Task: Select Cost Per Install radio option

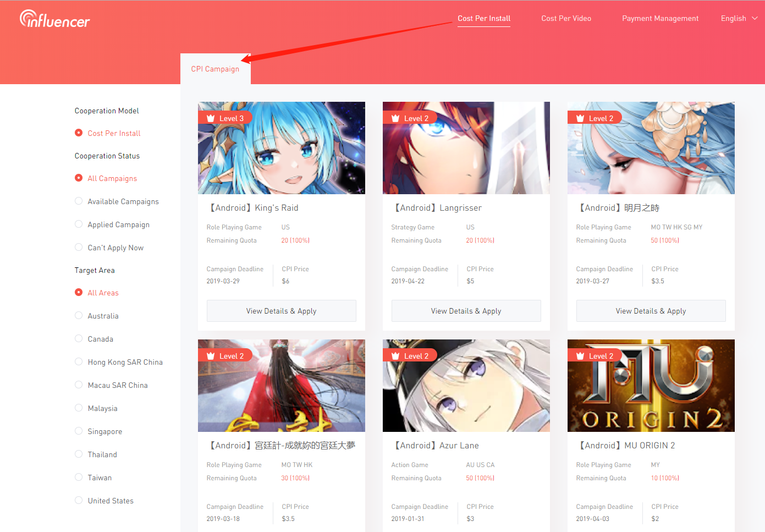Action: click(108, 133)
